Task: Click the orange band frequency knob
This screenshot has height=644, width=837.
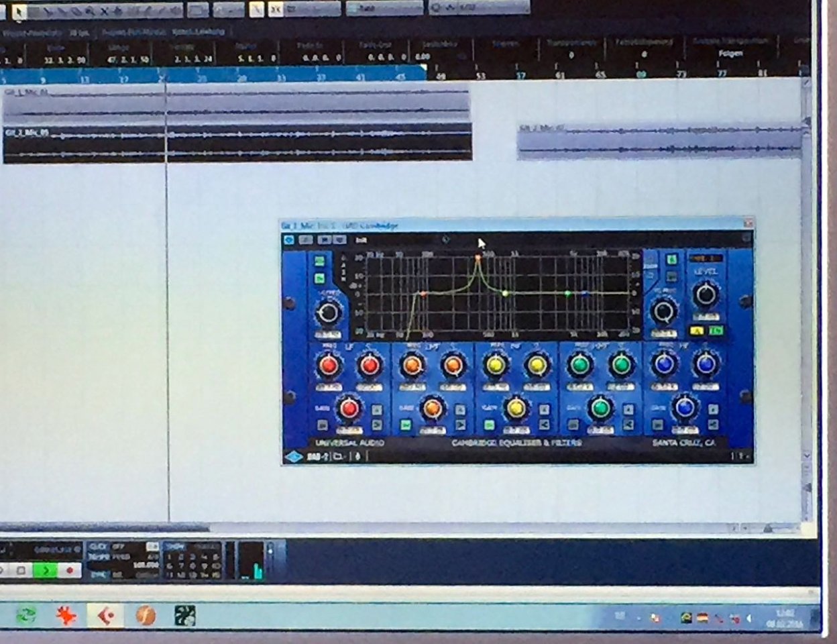Action: pos(412,365)
